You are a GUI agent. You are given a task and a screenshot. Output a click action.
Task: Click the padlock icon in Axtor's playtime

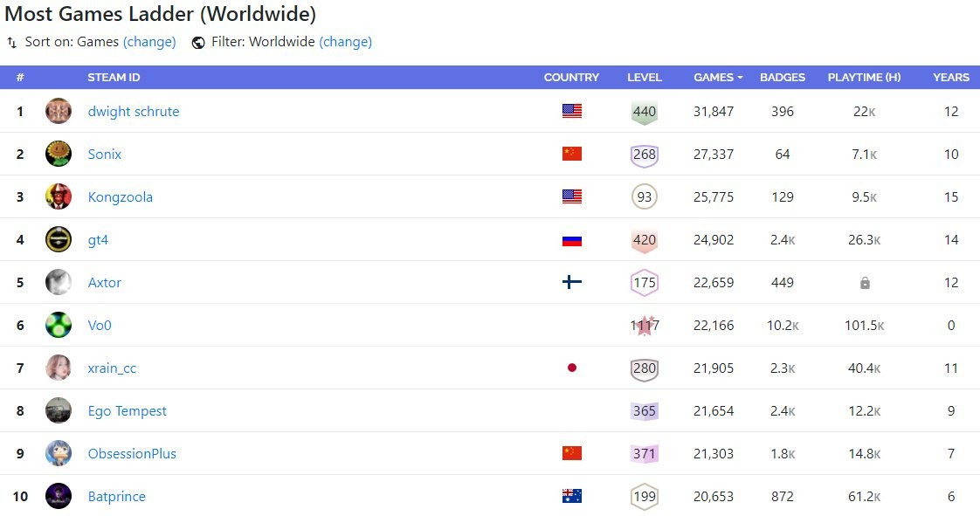coord(865,283)
